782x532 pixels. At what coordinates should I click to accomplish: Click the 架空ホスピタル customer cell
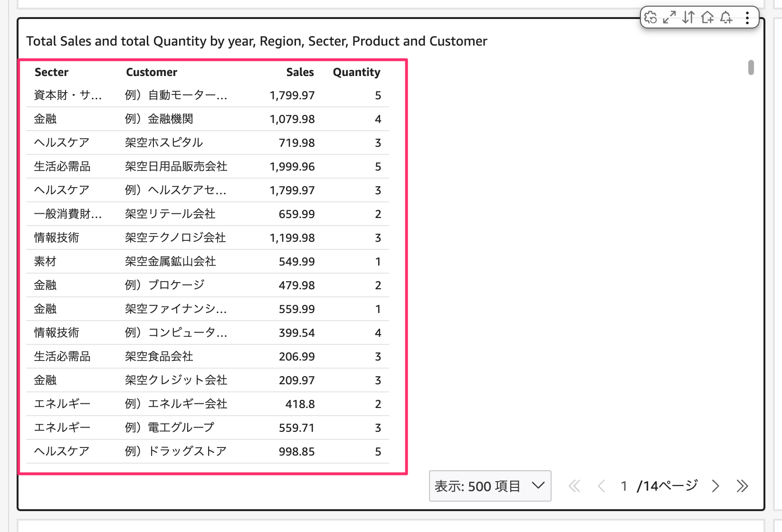pos(163,142)
